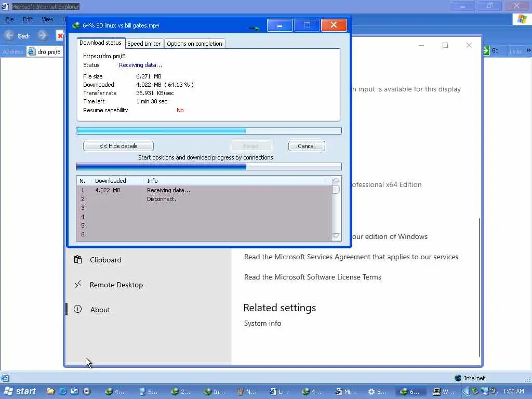
Task: Read the Microsoft Software License Terms
Action: [x=312, y=277]
